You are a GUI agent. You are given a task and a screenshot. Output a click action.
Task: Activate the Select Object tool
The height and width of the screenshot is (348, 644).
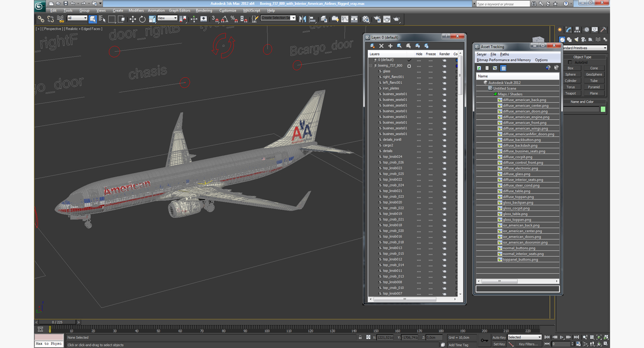coord(93,19)
